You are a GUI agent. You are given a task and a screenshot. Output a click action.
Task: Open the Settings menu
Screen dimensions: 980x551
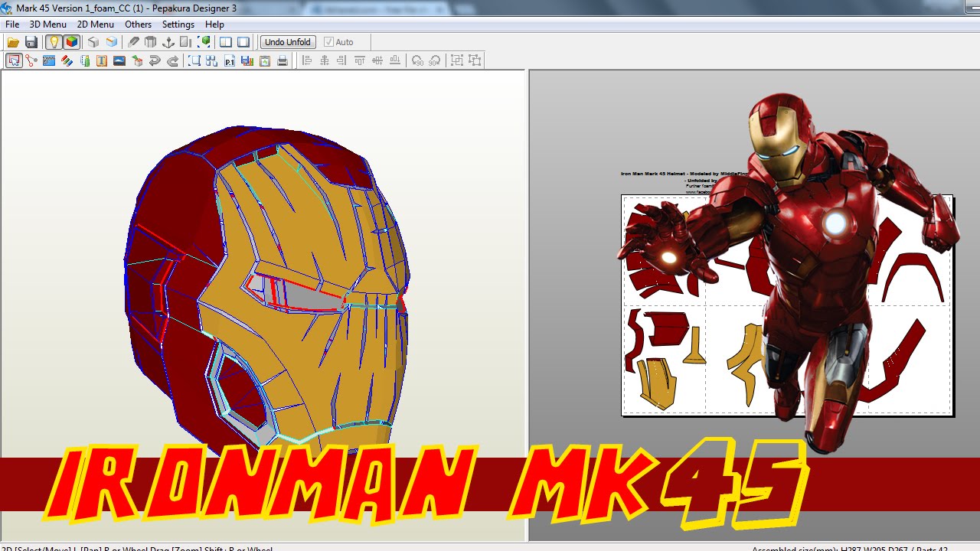pyautogui.click(x=178, y=24)
